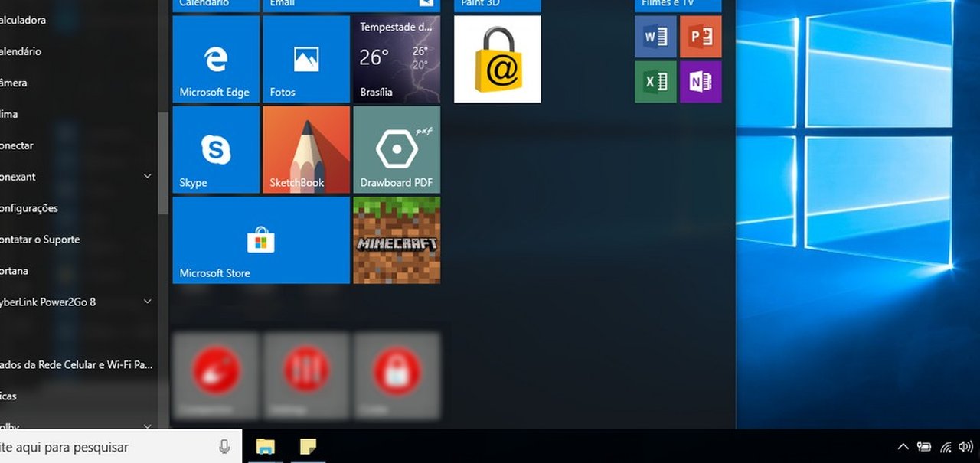
Task: Open Dados da Rede Celular e Wi-Fi entry
Action: click(77, 365)
